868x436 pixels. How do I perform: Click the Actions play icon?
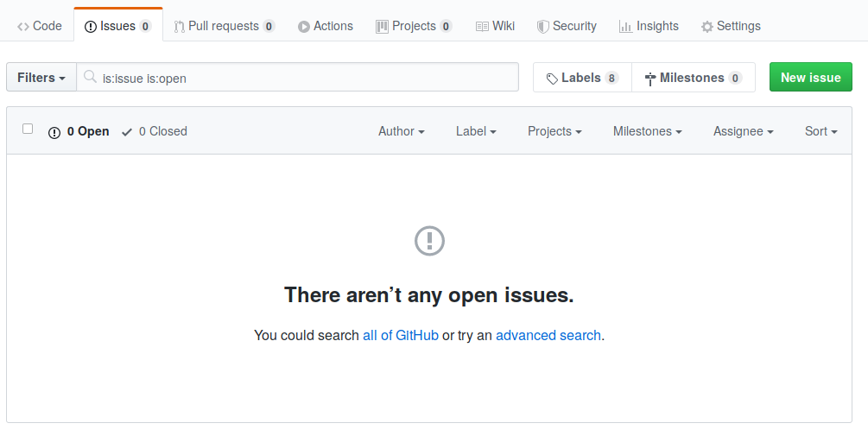click(304, 27)
